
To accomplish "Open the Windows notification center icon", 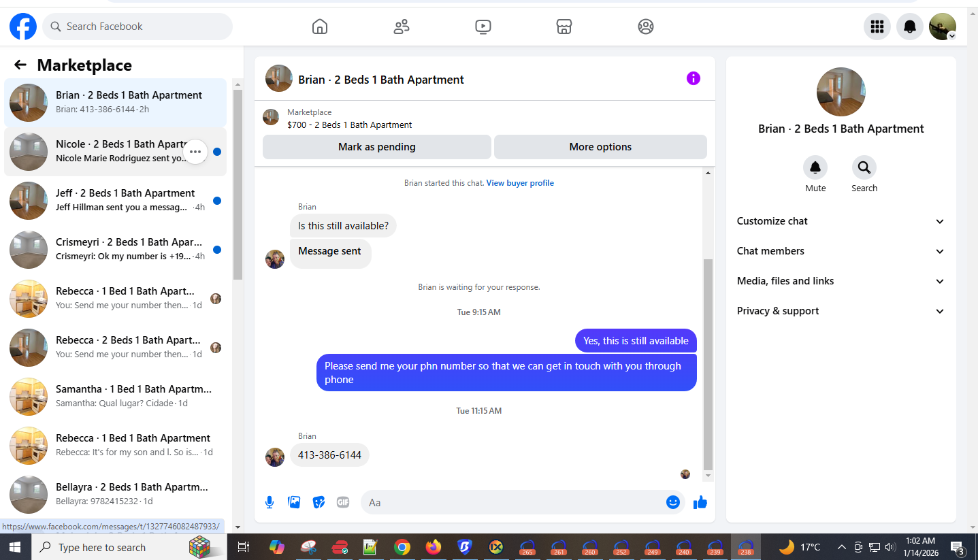I will [x=957, y=547].
